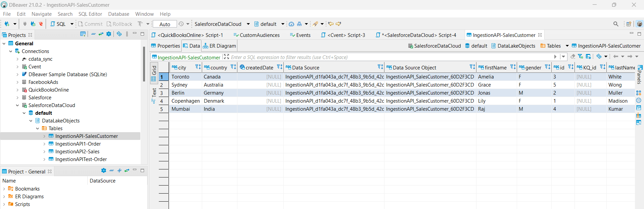The height and width of the screenshot is (209, 644).
Task: Click the refresh icon in results toolbar
Action: pyautogui.click(x=599, y=57)
